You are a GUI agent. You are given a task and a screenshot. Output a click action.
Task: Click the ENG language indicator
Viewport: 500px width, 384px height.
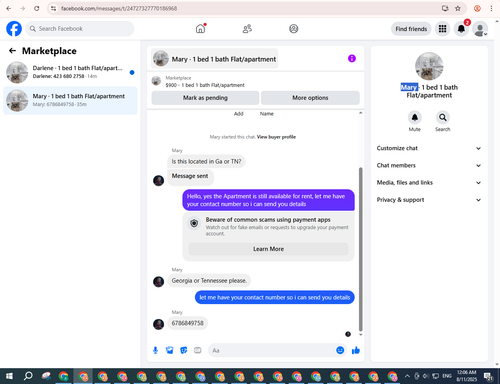tap(447, 376)
